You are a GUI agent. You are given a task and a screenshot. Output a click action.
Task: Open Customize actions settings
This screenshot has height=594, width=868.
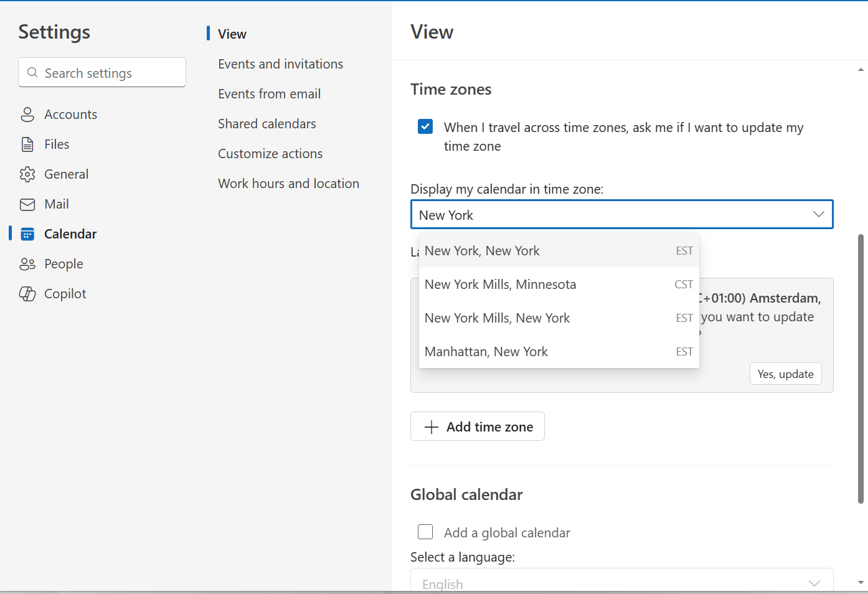[270, 154]
